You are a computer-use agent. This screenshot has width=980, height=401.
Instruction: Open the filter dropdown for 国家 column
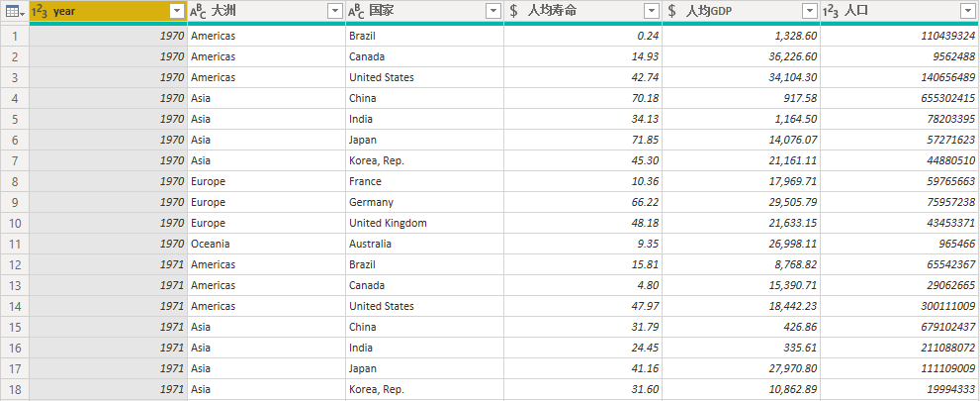(492, 11)
